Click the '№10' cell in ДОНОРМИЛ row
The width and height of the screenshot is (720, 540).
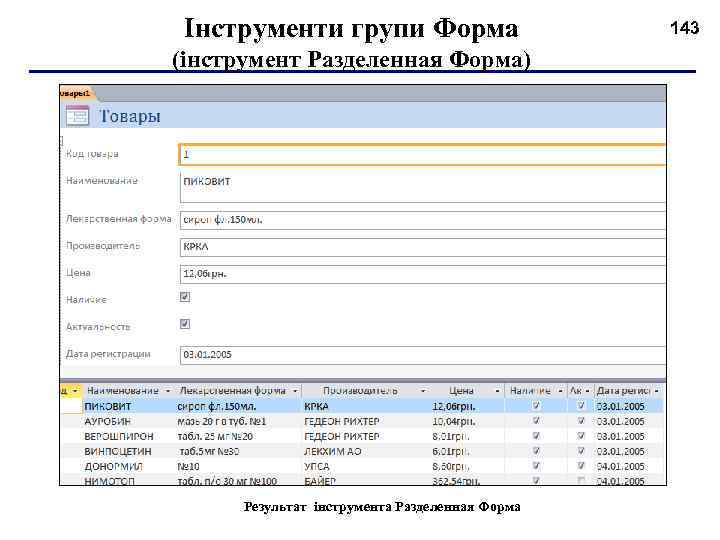pyautogui.click(x=188, y=467)
